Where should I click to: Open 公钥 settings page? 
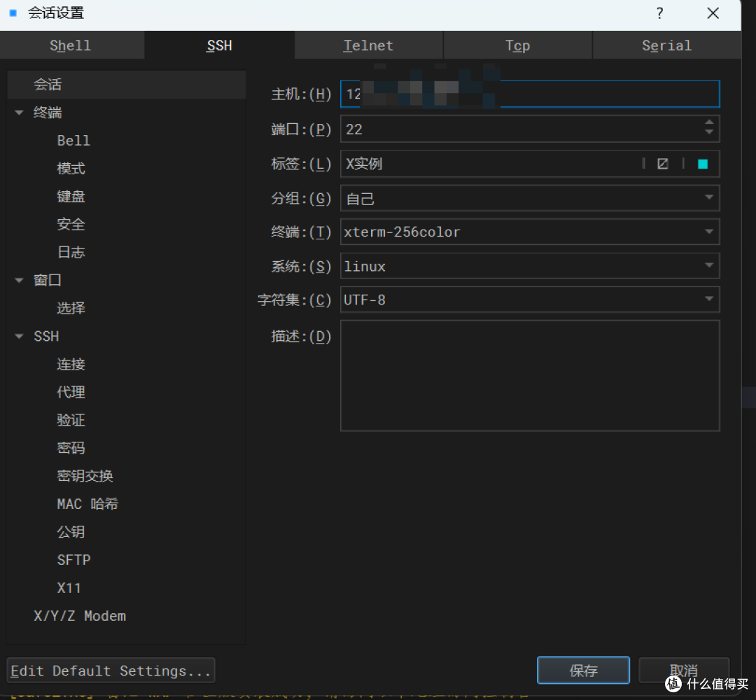[71, 532]
